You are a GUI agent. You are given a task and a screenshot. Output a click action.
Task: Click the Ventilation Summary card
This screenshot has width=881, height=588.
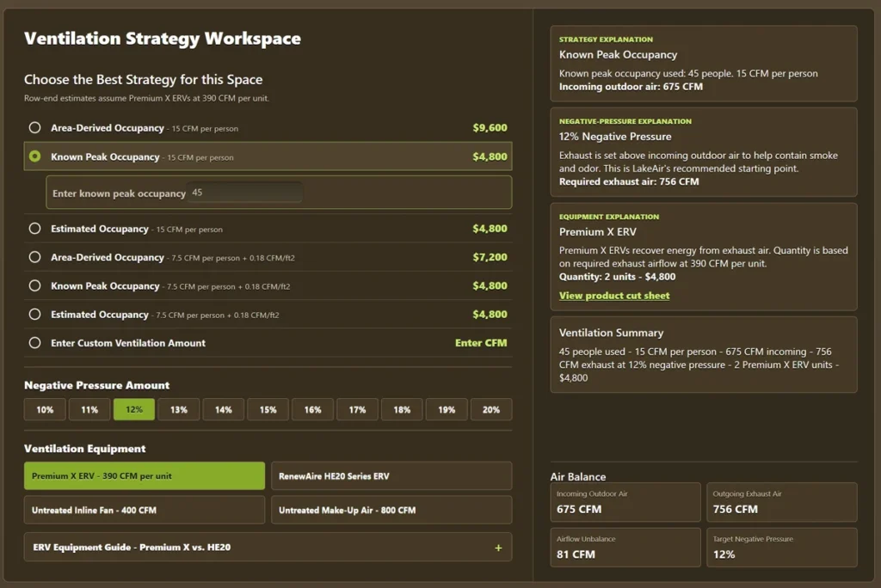[704, 354]
